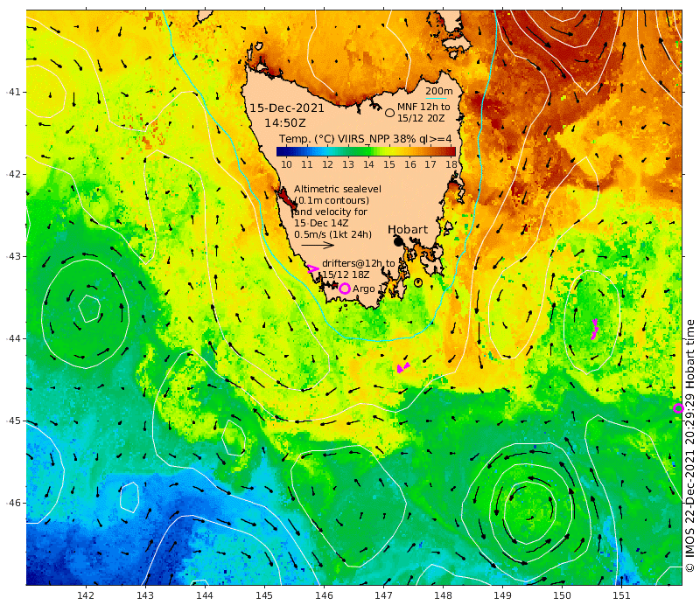
Task: Click the magenta drifter track near 150.5E
Action: pyautogui.click(x=595, y=330)
